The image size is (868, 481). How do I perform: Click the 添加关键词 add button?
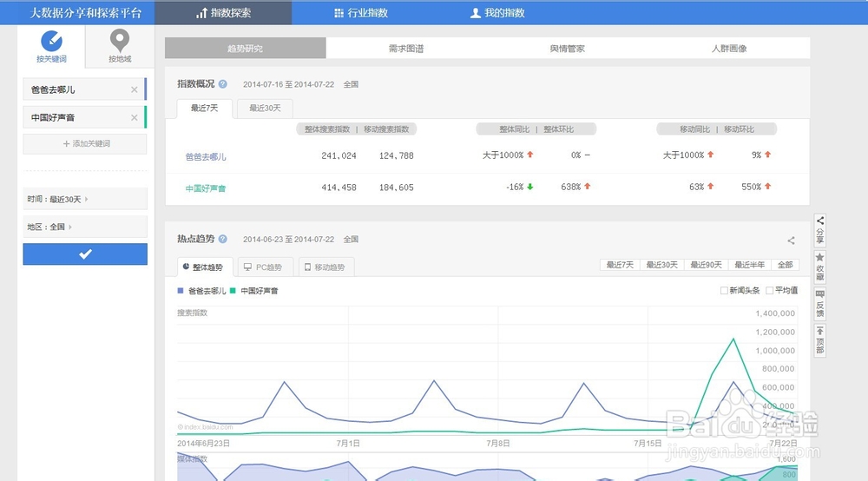point(85,144)
